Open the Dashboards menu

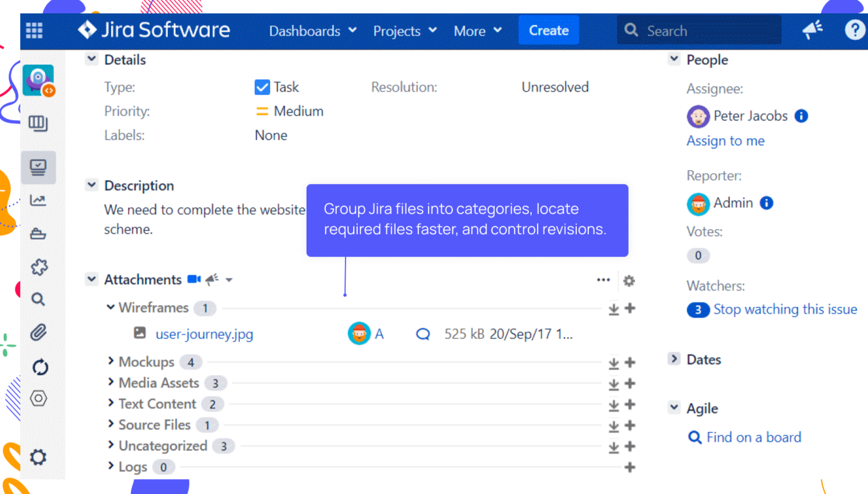click(x=313, y=31)
